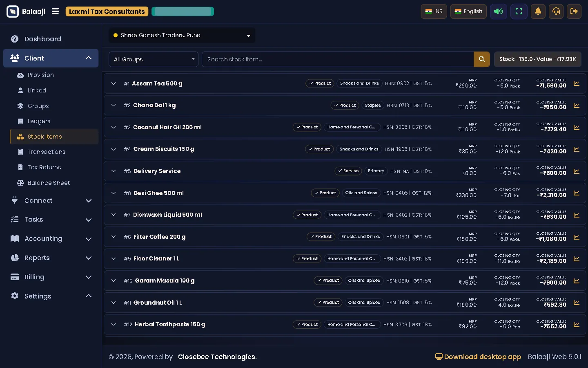The width and height of the screenshot is (588, 368).
Task: Open Transactions in the sidebar
Action: point(54,152)
